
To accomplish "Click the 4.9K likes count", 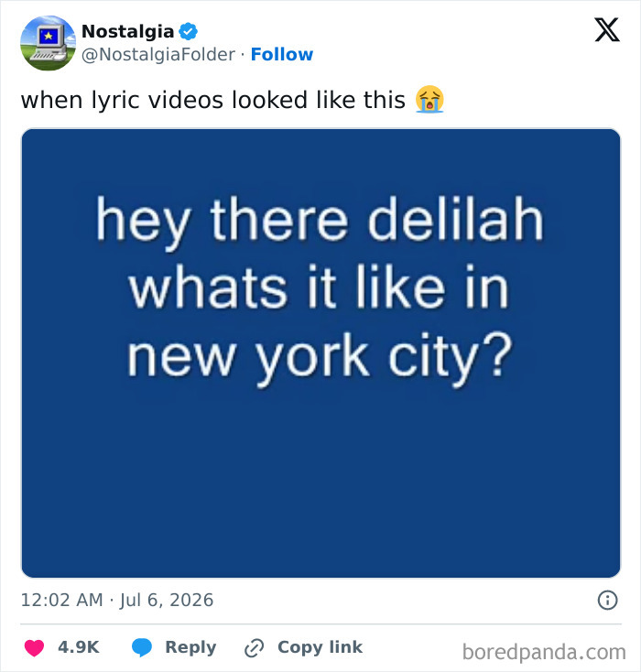I will (x=79, y=647).
